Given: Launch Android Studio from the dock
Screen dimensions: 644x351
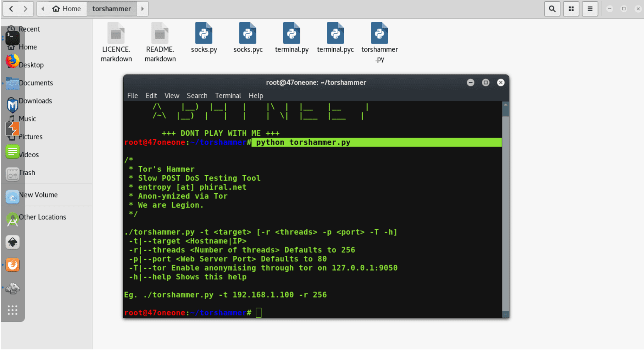Looking at the screenshot, I should pos(13,220).
